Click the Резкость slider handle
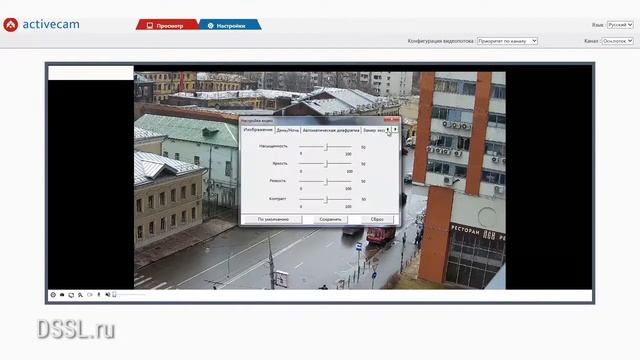The height and width of the screenshot is (360, 640). tap(326, 181)
